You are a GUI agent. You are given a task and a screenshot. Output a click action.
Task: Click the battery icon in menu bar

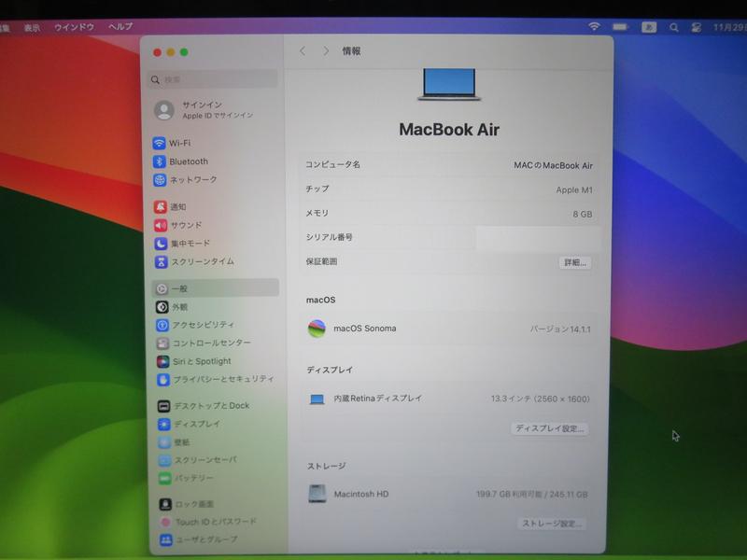620,27
